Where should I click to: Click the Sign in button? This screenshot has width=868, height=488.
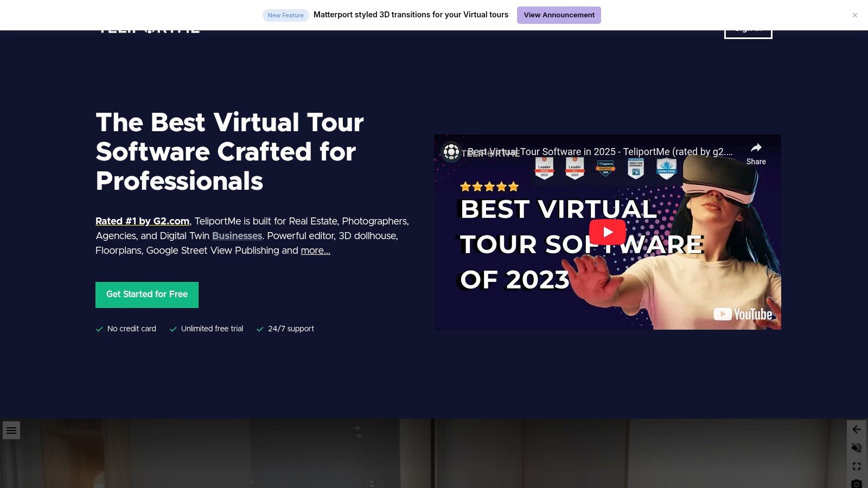click(x=748, y=28)
